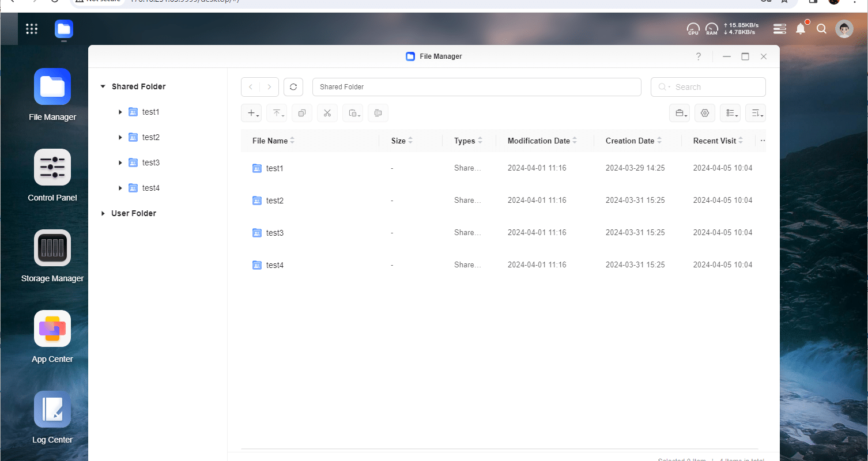The image size is (868, 461).
Task: Check the CPU usage gauge
Action: point(693,29)
